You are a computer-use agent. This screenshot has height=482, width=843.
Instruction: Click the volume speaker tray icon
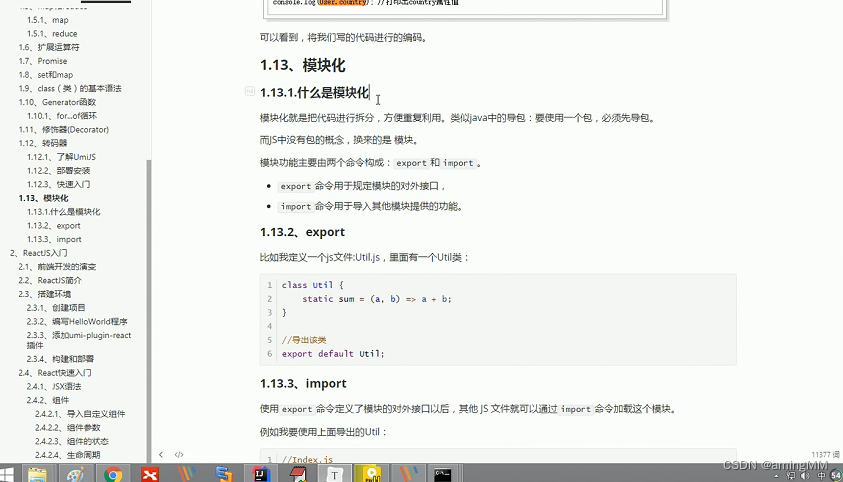tap(805, 476)
